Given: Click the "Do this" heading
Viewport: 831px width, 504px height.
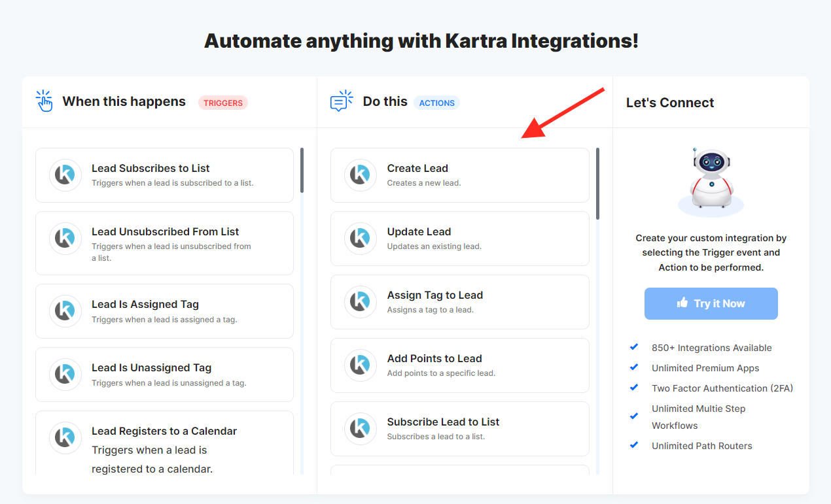Looking at the screenshot, I should click(x=385, y=101).
